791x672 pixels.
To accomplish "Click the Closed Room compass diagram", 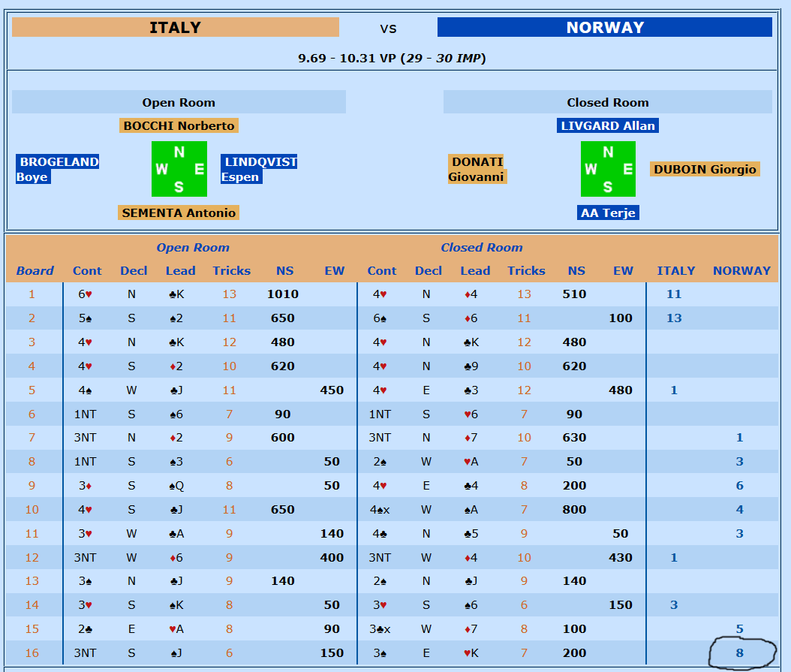I will (608, 169).
